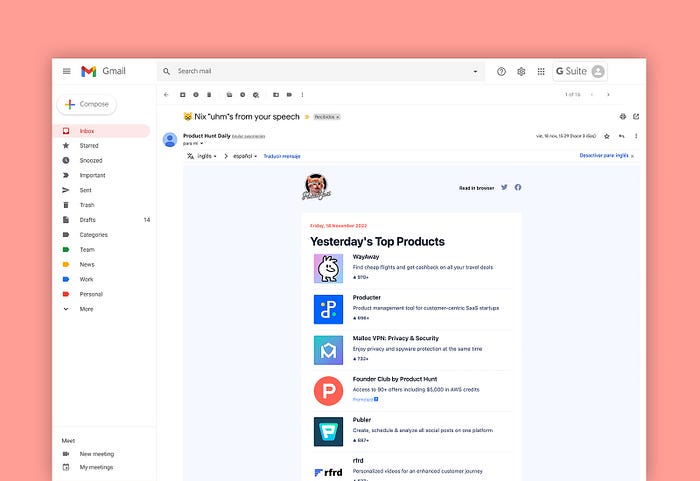Image resolution: width=700 pixels, height=481 pixels.
Task: Star the Product Hunt Daily message
Action: click(x=607, y=136)
